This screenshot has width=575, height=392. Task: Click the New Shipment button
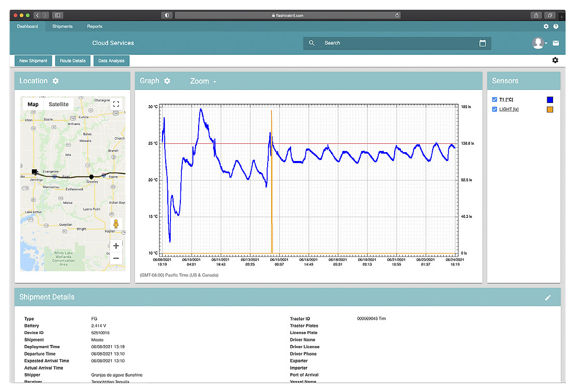click(x=33, y=61)
